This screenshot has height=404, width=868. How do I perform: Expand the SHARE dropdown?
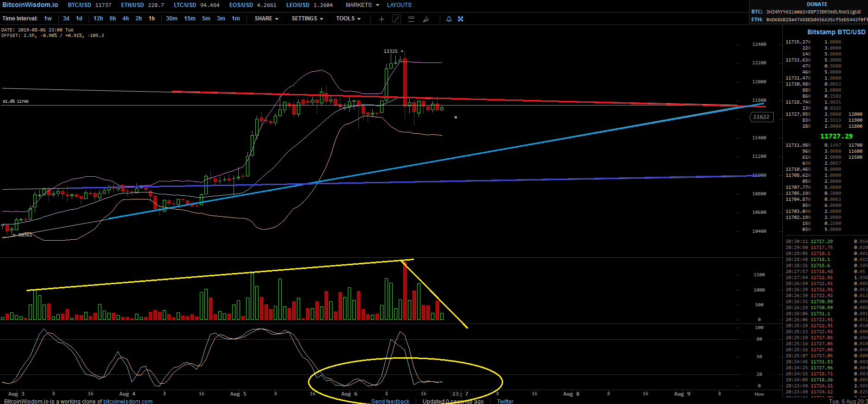tap(267, 19)
